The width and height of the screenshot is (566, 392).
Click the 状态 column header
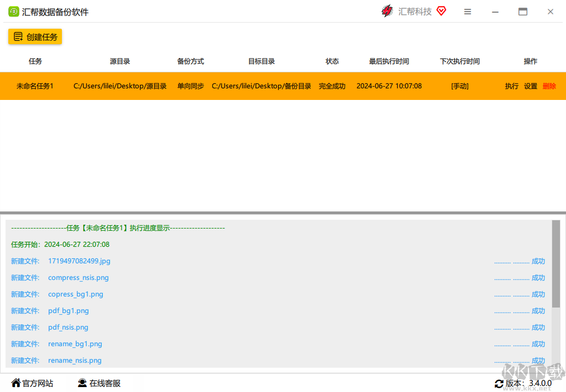(x=332, y=61)
